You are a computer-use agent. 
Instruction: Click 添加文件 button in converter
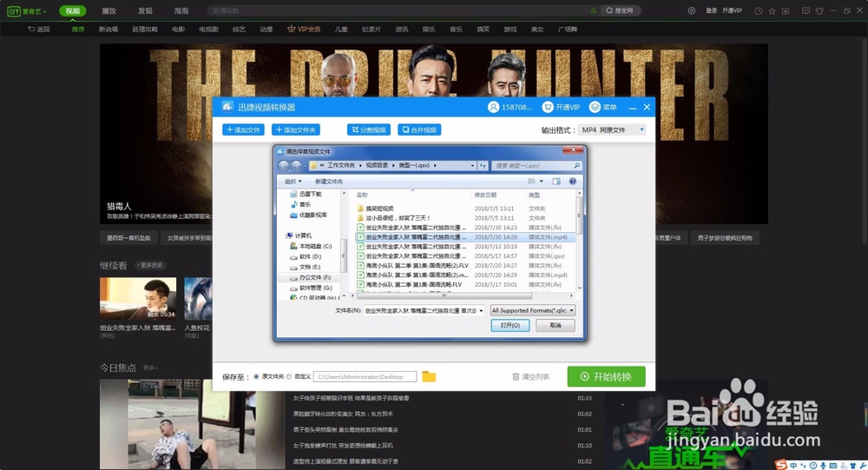[x=244, y=129]
